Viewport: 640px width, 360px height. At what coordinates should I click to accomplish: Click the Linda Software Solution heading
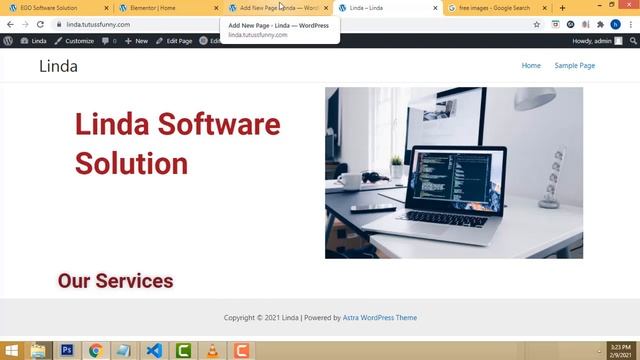[178, 144]
